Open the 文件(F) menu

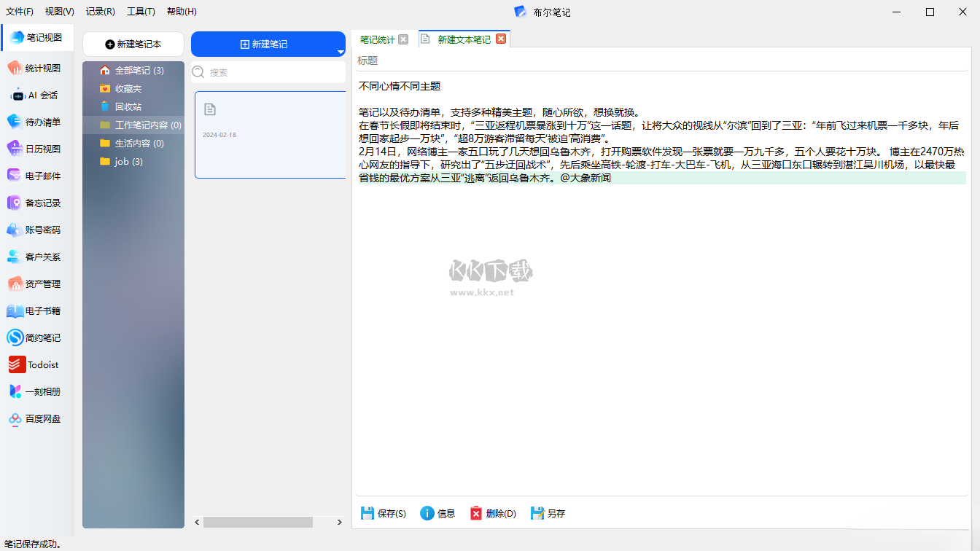point(20,12)
